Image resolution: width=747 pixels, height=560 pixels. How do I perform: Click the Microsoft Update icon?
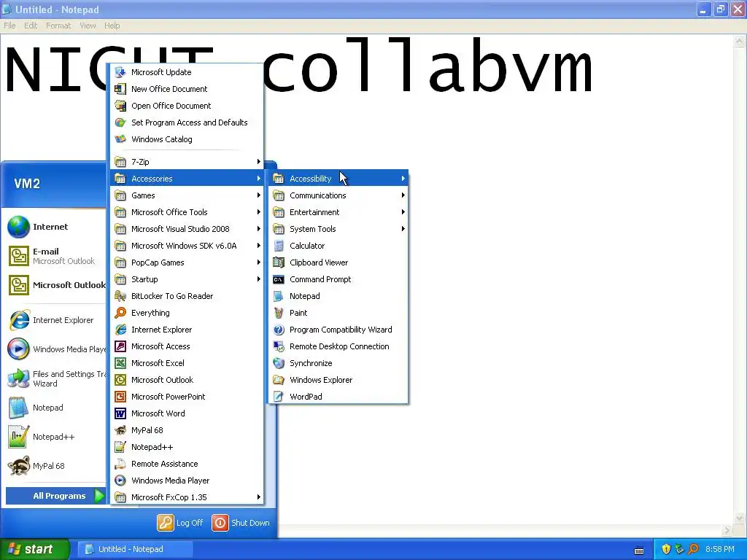point(120,72)
